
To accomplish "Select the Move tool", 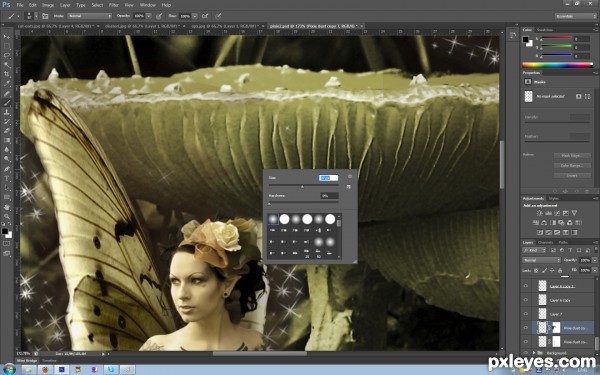I will tap(7, 37).
